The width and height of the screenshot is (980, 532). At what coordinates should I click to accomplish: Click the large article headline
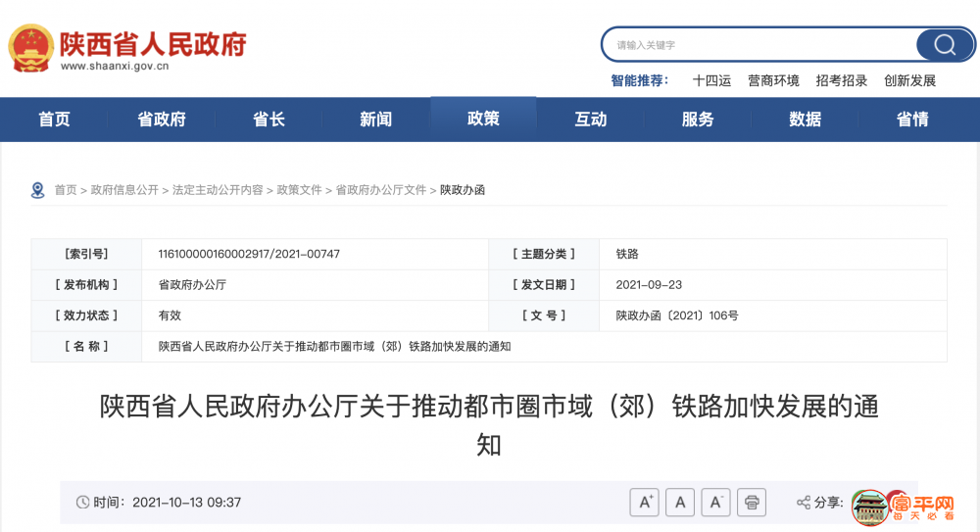click(489, 426)
